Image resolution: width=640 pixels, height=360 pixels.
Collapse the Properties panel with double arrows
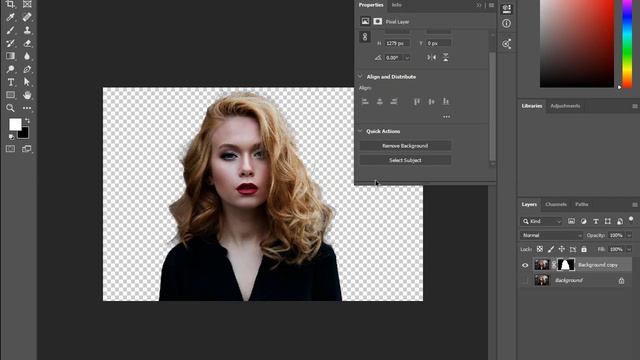(x=479, y=5)
